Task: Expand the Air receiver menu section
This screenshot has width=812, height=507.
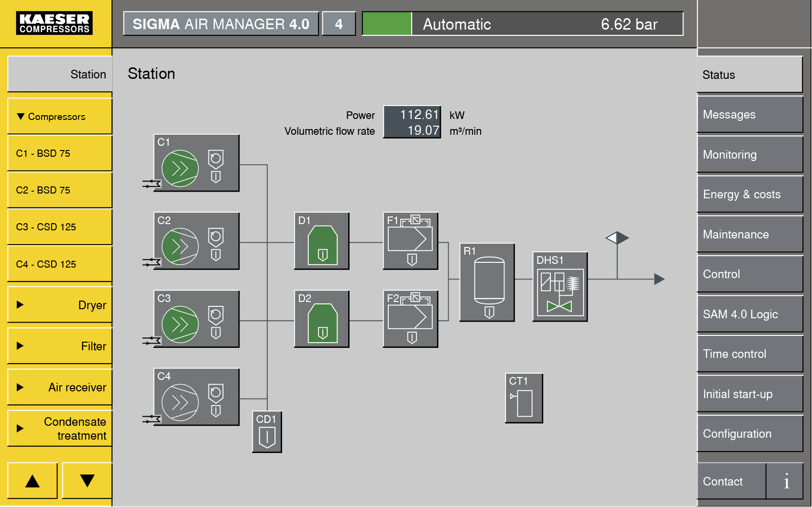Action: [x=59, y=387]
